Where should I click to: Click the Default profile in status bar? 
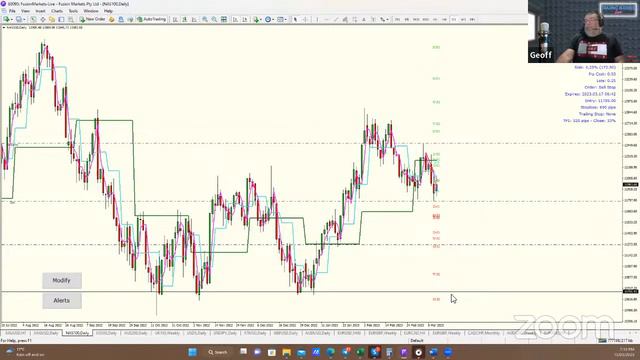[417, 340]
